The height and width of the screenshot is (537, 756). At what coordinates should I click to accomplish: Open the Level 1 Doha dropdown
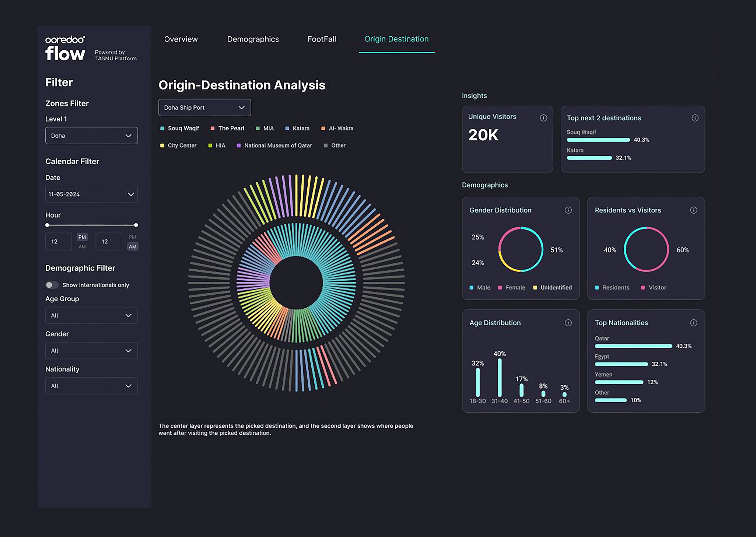(92, 136)
